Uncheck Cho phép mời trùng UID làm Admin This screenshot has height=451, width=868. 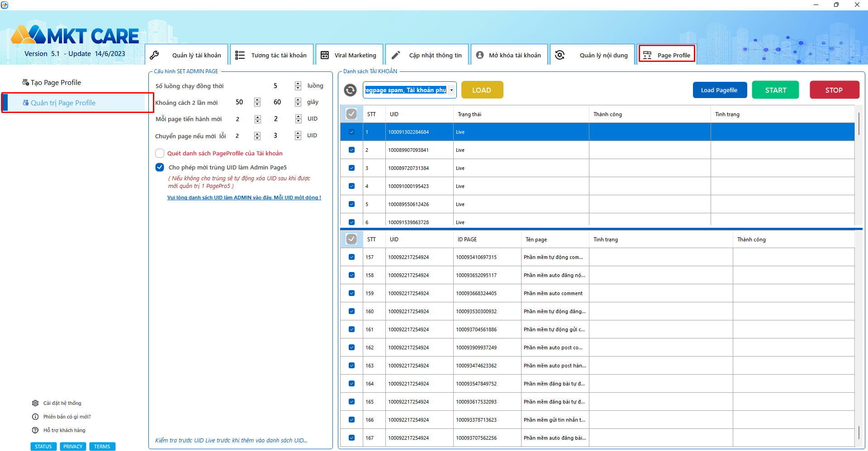click(x=160, y=167)
